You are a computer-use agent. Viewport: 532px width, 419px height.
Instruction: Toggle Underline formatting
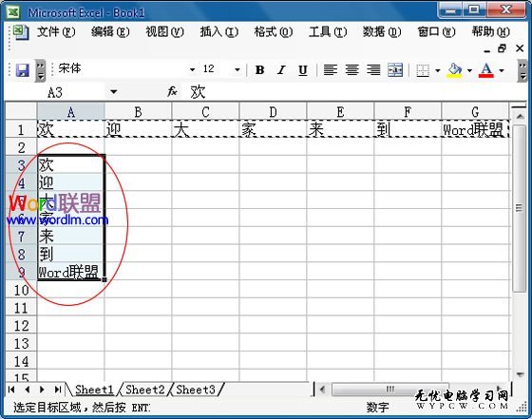(x=303, y=70)
